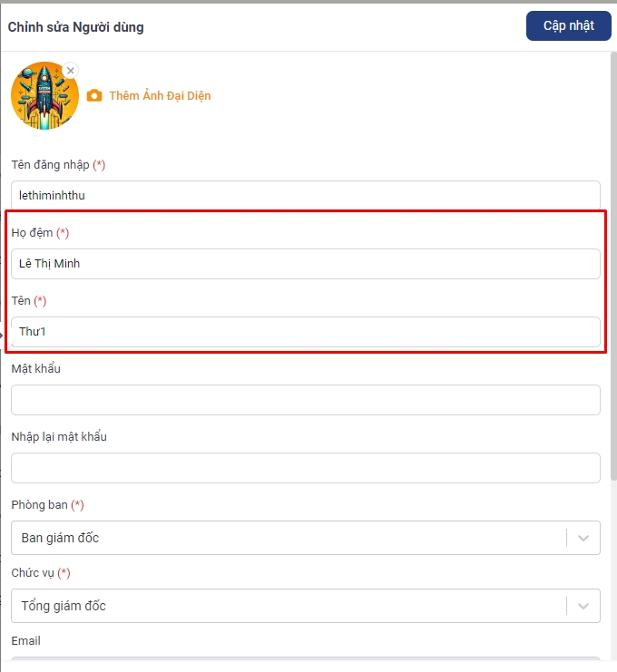Open Thêm Ảnh Đại Diện link
The image size is (617, 672).
pos(160,95)
